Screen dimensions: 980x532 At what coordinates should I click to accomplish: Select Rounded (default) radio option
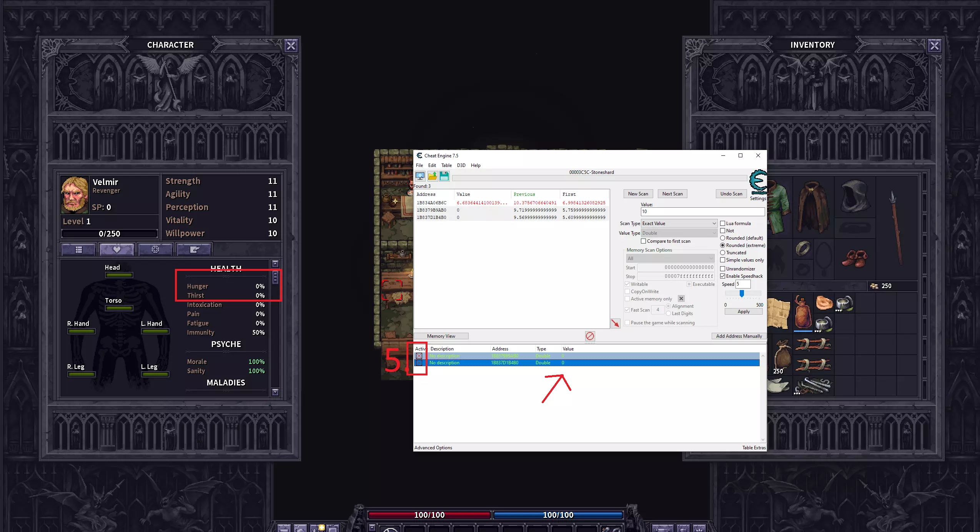tap(723, 238)
